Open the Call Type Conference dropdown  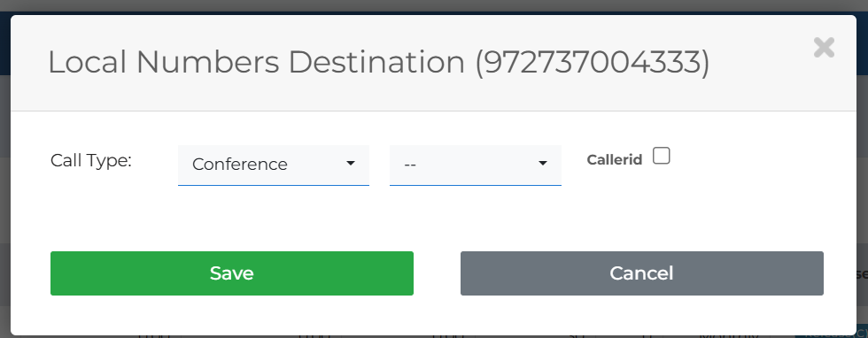(274, 165)
